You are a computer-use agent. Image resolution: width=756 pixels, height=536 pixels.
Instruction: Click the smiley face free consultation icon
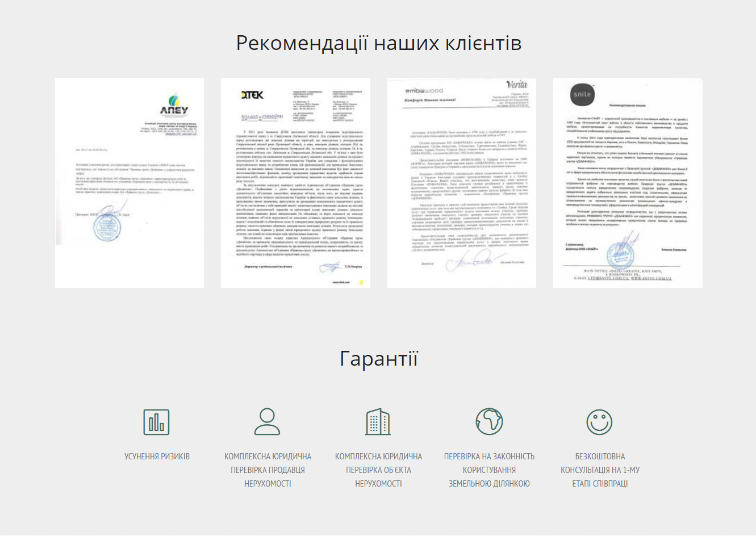(599, 422)
